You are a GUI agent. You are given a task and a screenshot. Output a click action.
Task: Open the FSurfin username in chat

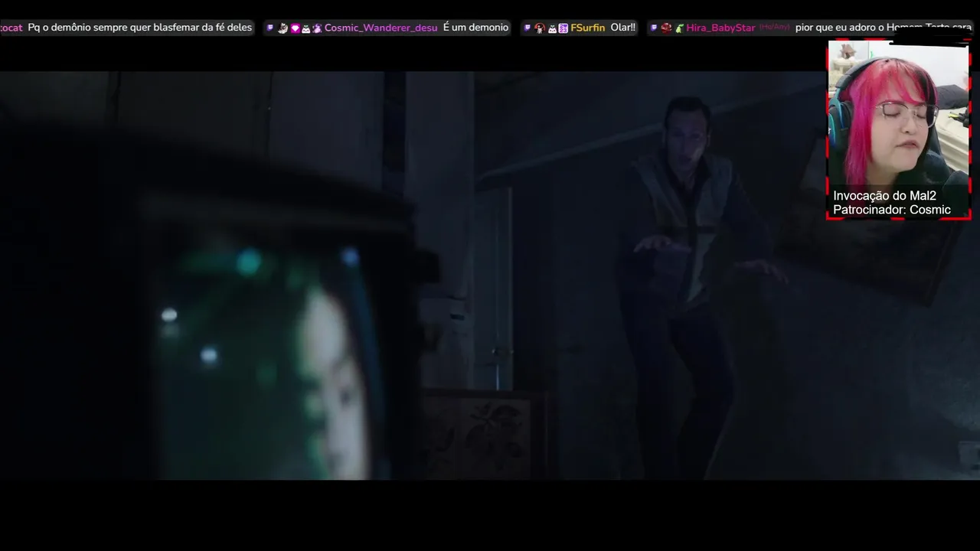point(588,28)
